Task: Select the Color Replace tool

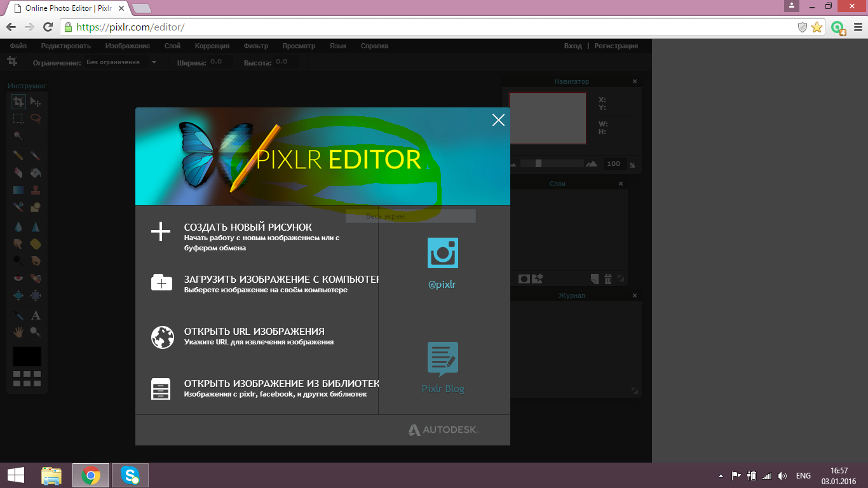Action: coord(18,207)
